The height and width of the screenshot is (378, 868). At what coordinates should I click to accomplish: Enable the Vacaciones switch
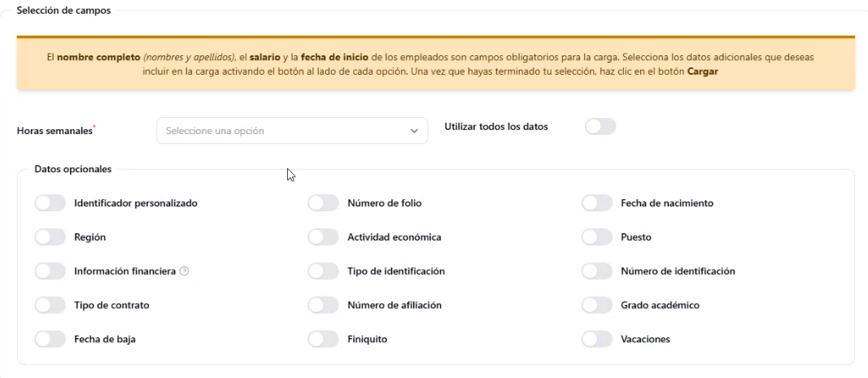point(597,339)
